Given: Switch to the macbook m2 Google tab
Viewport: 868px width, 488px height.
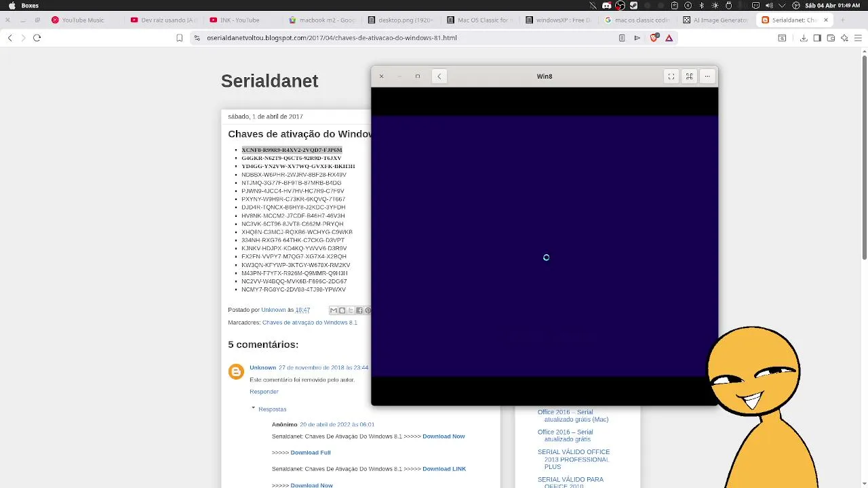Looking at the screenshot, I should point(322,20).
